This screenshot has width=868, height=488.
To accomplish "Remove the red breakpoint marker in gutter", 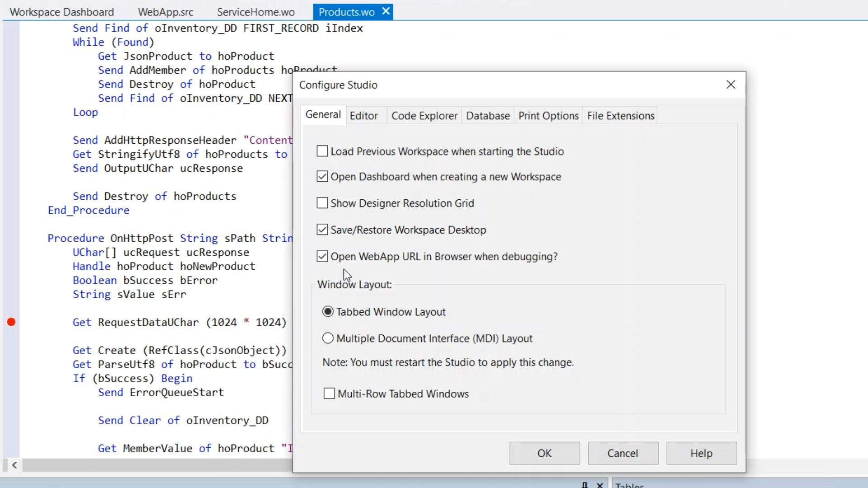I will click(11, 322).
